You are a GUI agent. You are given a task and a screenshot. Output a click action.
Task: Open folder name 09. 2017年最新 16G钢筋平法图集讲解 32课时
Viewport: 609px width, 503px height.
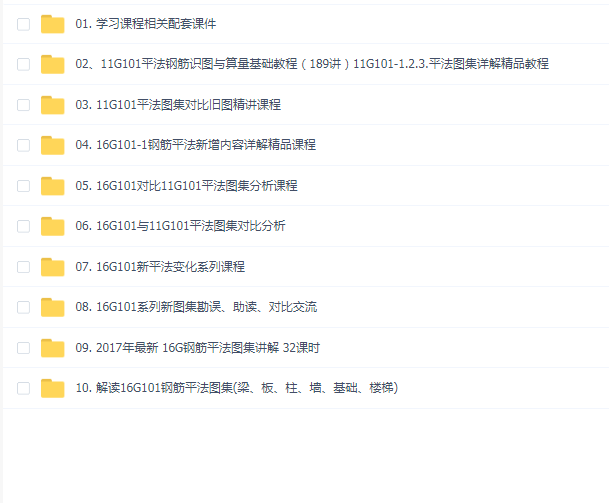197,347
